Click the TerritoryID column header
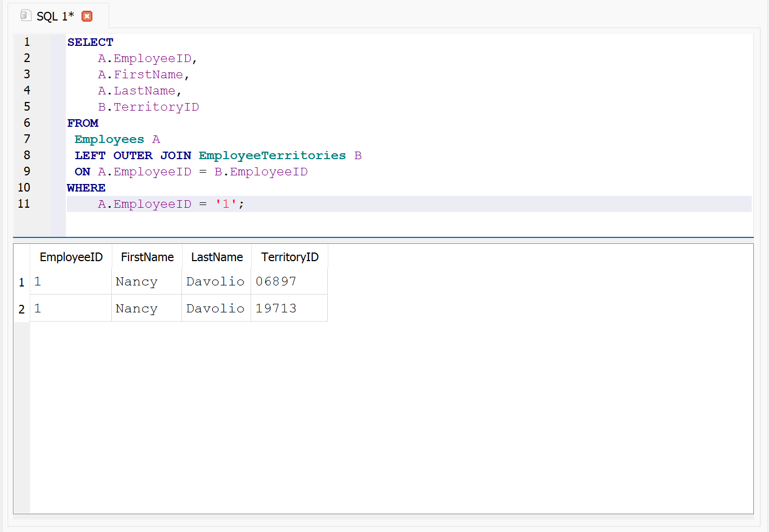 (289, 257)
